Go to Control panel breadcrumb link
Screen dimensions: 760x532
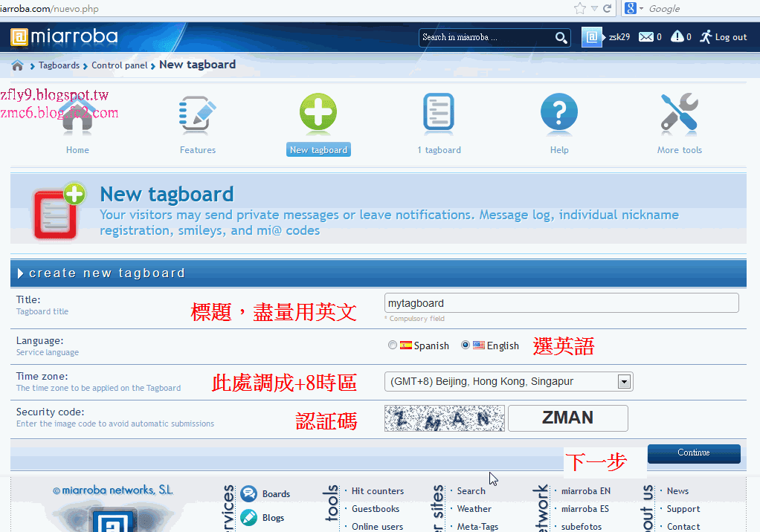119,65
